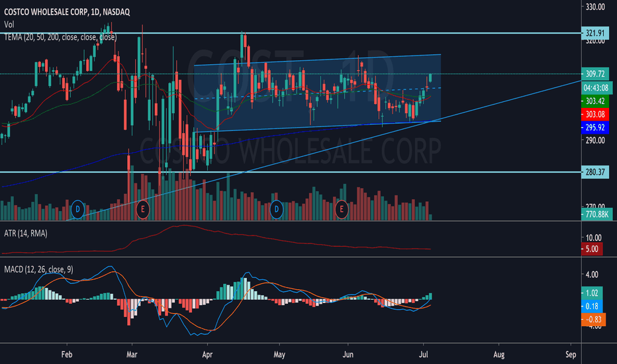Click the 321.91 resistance price label
Screen dimensions: 617x364
click(594, 33)
